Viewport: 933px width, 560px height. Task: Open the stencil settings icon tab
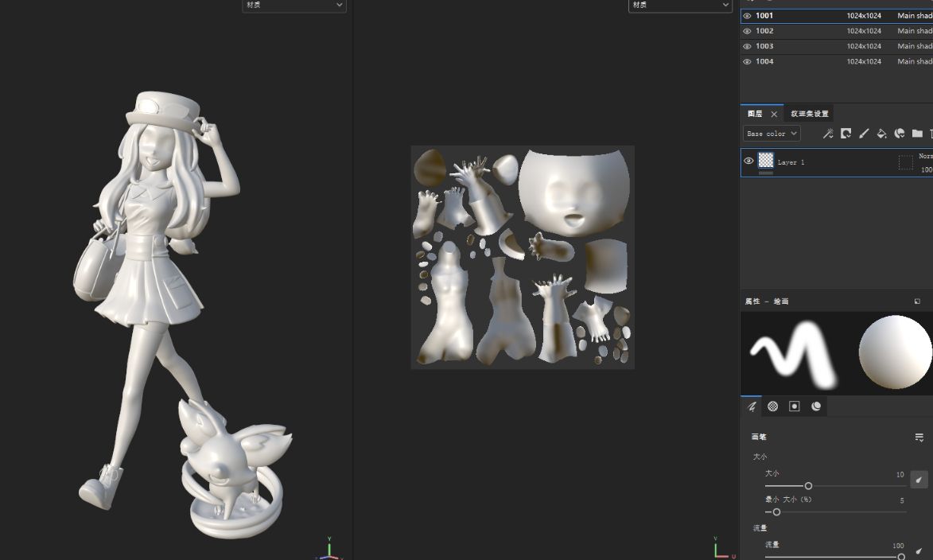coord(794,406)
